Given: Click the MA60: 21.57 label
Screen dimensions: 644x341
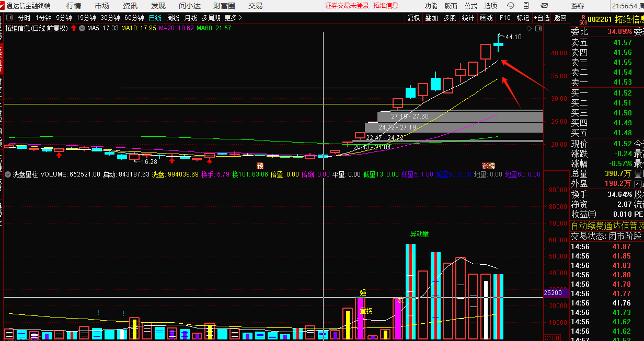Looking at the screenshot, I should pyautogui.click(x=214, y=28).
